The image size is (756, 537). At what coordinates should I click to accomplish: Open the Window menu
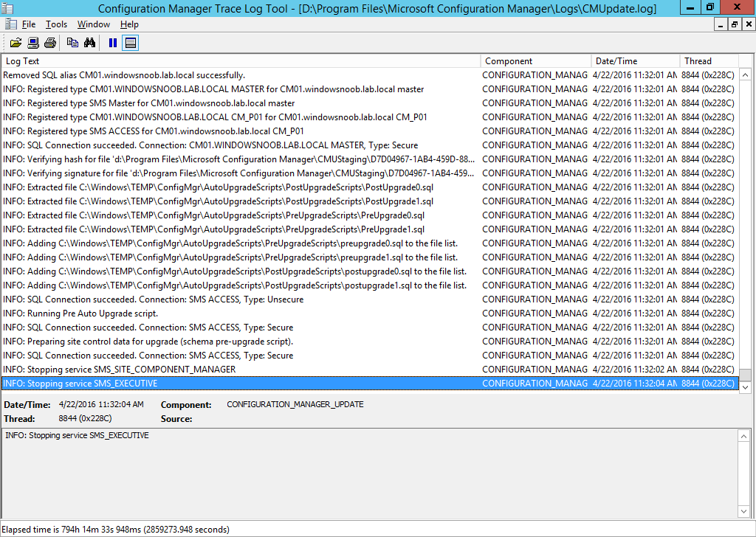point(94,24)
